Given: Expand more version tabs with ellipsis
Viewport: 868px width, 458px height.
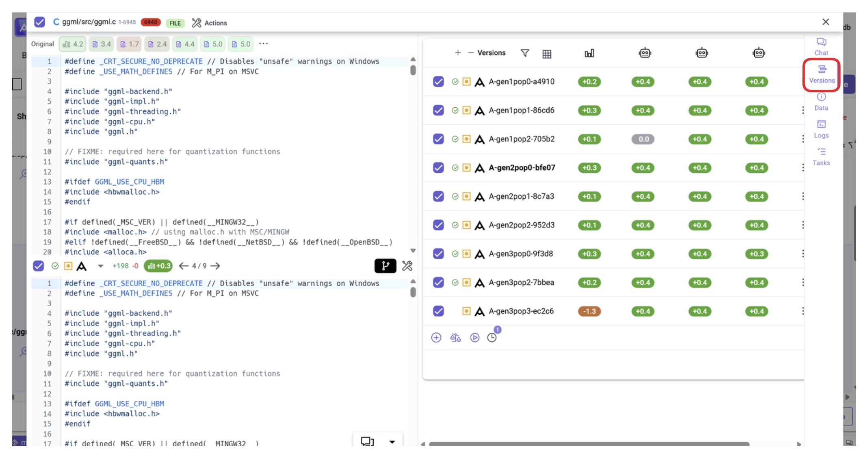Looking at the screenshot, I should (x=264, y=44).
